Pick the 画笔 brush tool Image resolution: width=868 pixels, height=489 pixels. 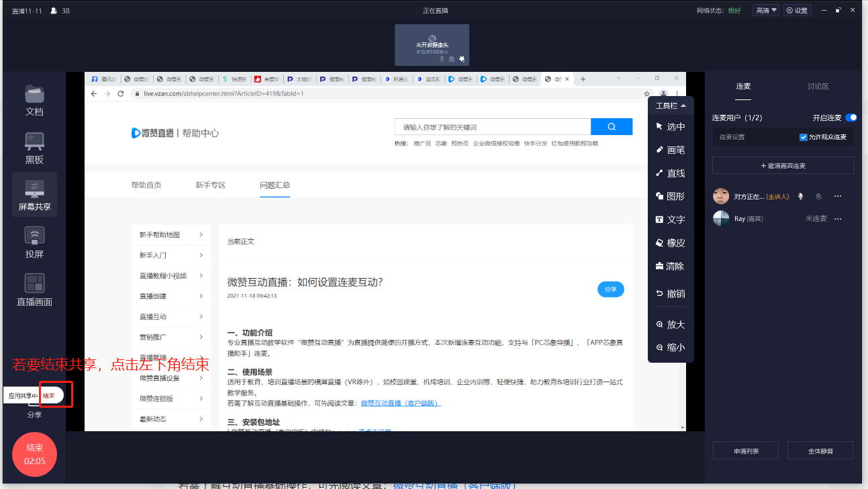pyautogui.click(x=671, y=150)
